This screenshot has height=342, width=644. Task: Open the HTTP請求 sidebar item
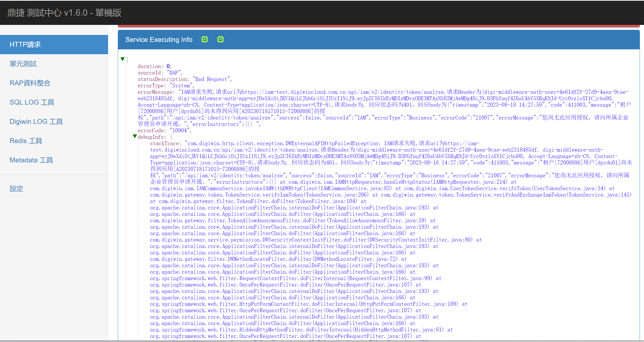pos(54,44)
